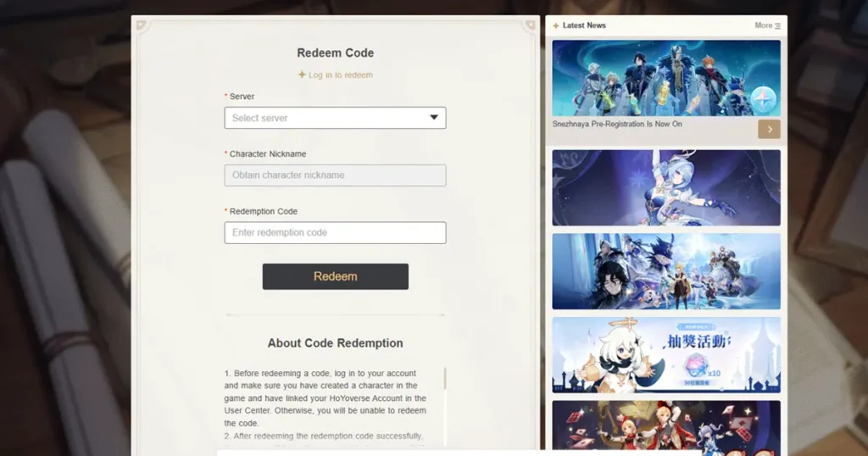Click the Log in to redeem link
The width and height of the screenshot is (868, 456).
click(x=341, y=75)
